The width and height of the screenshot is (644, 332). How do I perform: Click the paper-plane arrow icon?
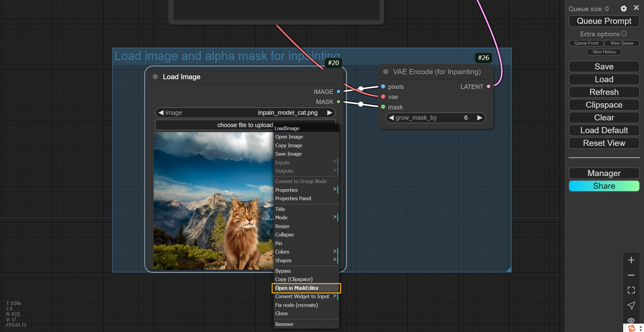[x=631, y=305]
